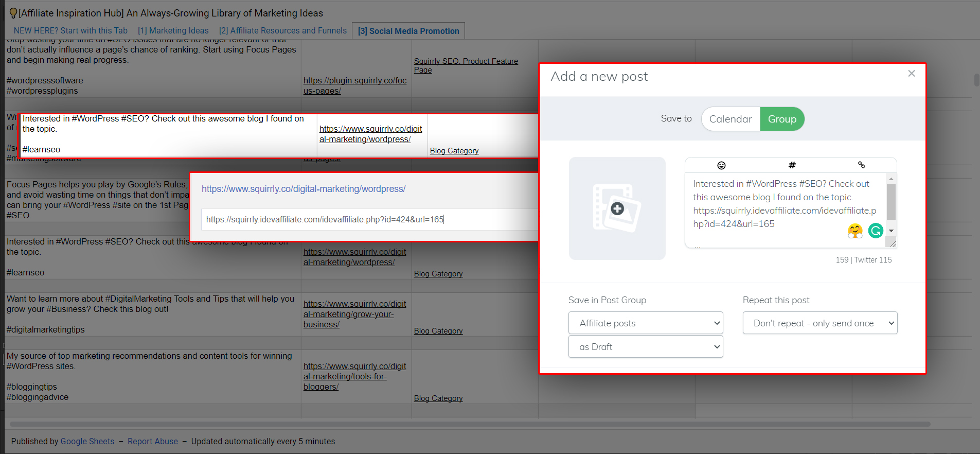The height and width of the screenshot is (454, 980).
Task: Click the 'Focus Pages helps you play' cell
Action: pyautogui.click(x=98, y=200)
